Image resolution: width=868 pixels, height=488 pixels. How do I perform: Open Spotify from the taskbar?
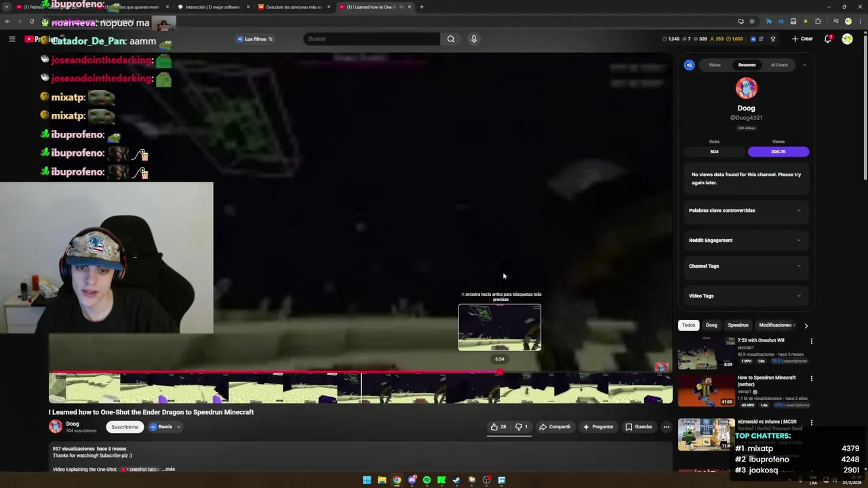427,480
